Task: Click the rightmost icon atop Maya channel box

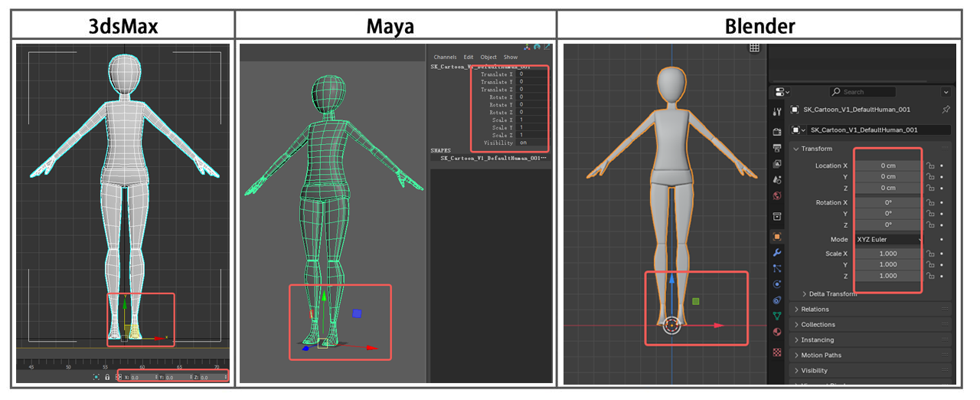Action: [x=547, y=48]
